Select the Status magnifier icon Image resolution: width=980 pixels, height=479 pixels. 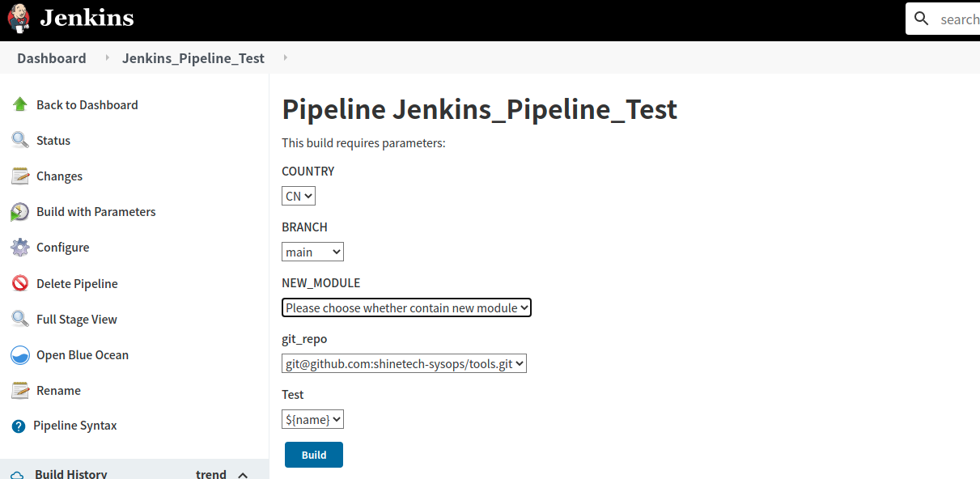point(19,140)
